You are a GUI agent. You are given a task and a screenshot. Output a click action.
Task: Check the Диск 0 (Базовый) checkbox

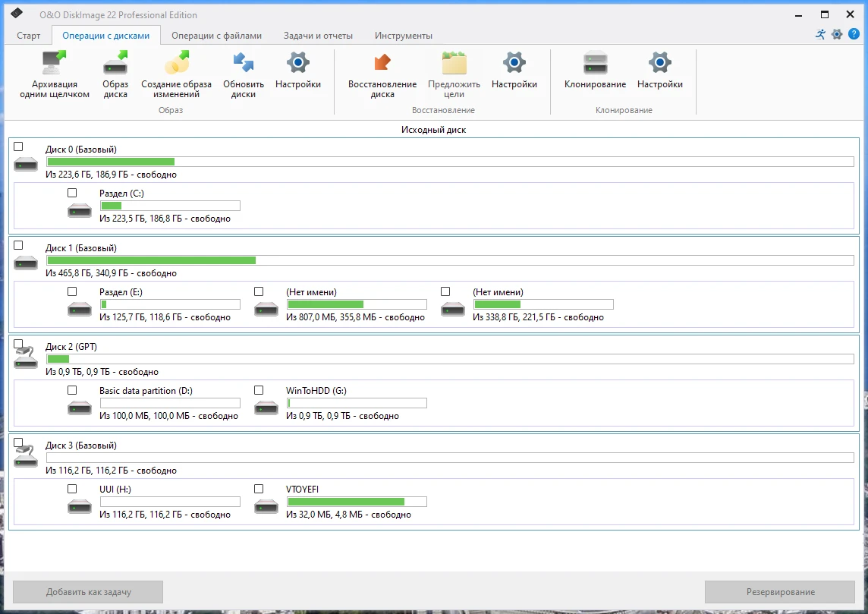point(19,146)
